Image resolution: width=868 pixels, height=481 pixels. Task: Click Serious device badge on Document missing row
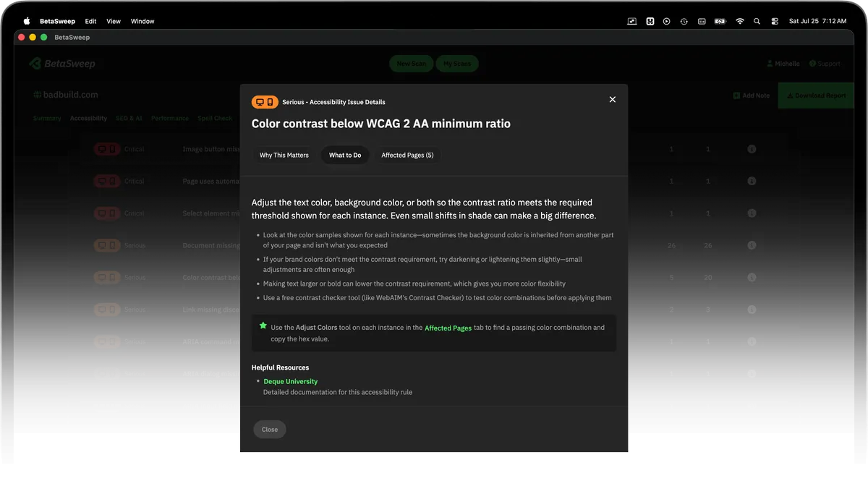[106, 245]
